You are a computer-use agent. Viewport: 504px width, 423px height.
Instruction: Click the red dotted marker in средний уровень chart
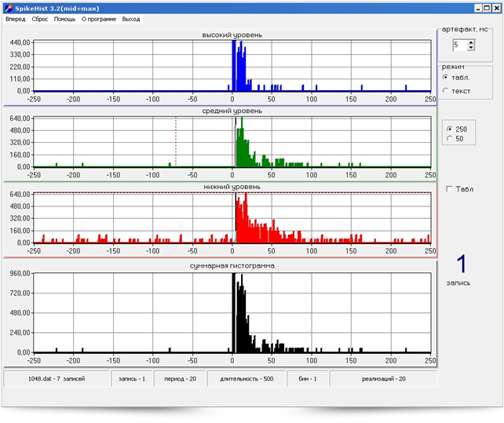(x=176, y=141)
